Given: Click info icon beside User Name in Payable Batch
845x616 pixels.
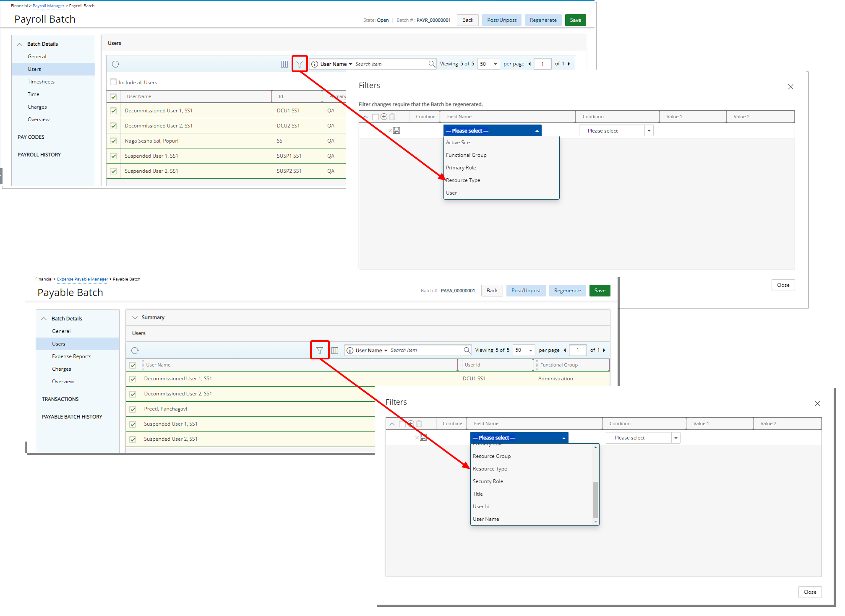Looking at the screenshot, I should [350, 351].
